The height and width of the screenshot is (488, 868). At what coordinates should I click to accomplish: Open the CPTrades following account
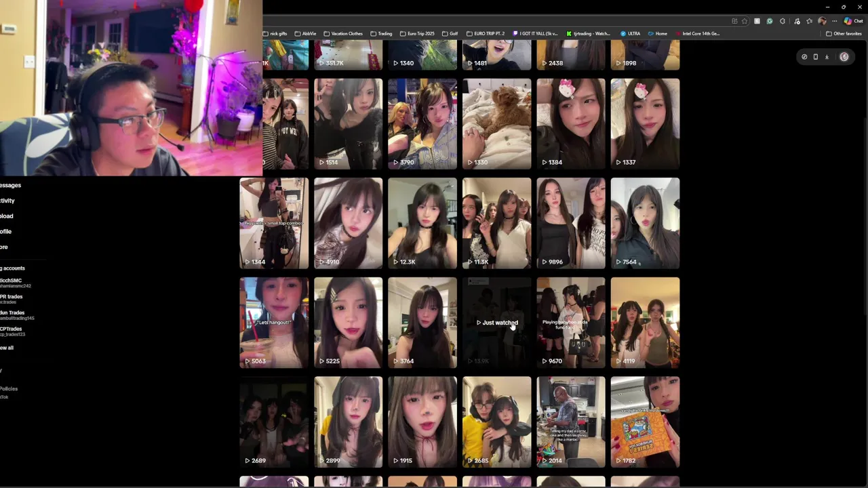[x=12, y=331]
